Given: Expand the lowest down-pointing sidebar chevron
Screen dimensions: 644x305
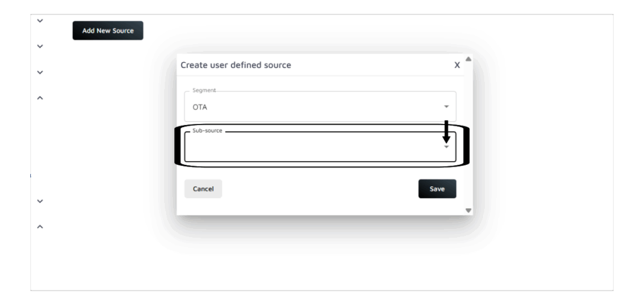Looking at the screenshot, I should coord(40,201).
